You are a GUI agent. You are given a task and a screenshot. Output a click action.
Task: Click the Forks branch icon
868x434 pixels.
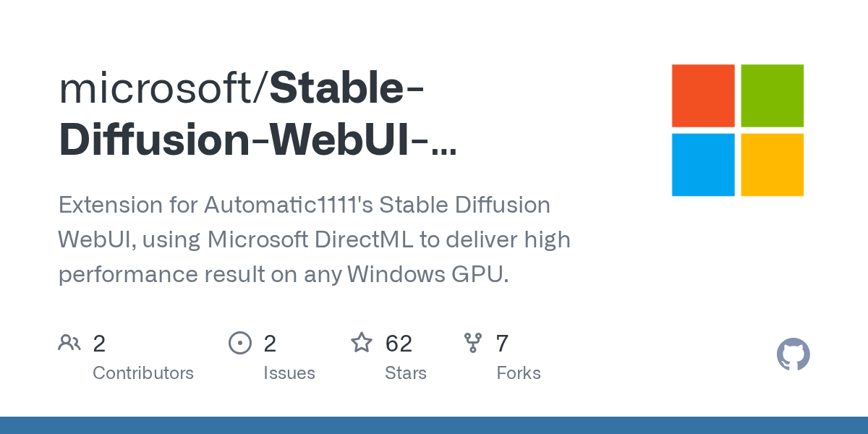click(473, 342)
